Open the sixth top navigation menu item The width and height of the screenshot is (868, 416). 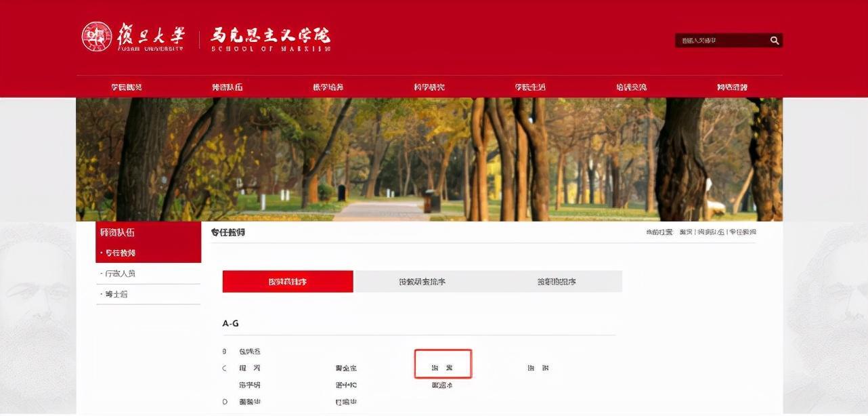[631, 87]
